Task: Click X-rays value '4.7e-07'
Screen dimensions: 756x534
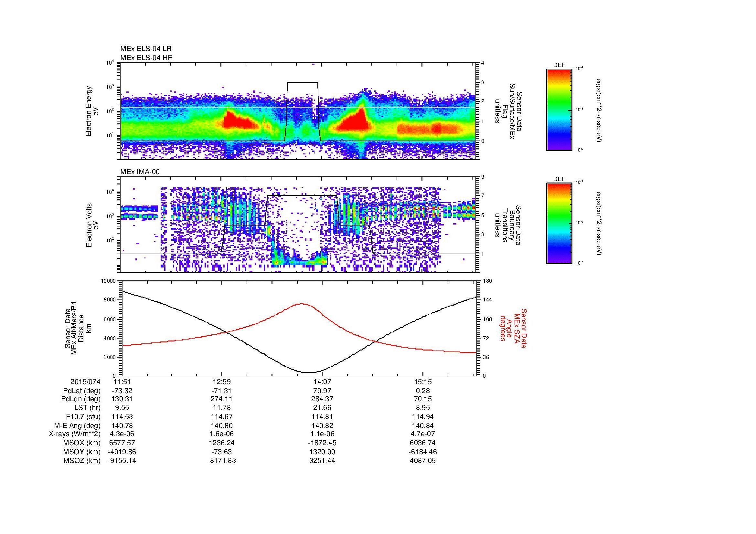Action: tap(423, 434)
